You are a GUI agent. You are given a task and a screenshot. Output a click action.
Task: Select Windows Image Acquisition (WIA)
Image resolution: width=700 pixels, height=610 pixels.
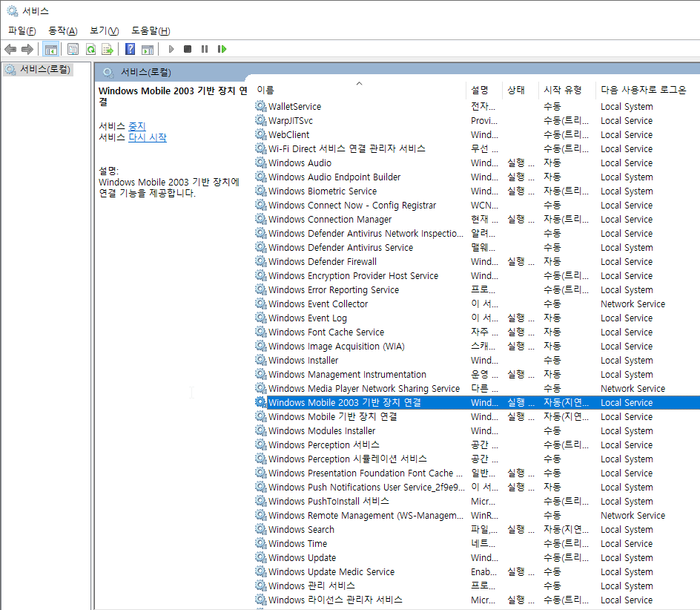pos(336,347)
